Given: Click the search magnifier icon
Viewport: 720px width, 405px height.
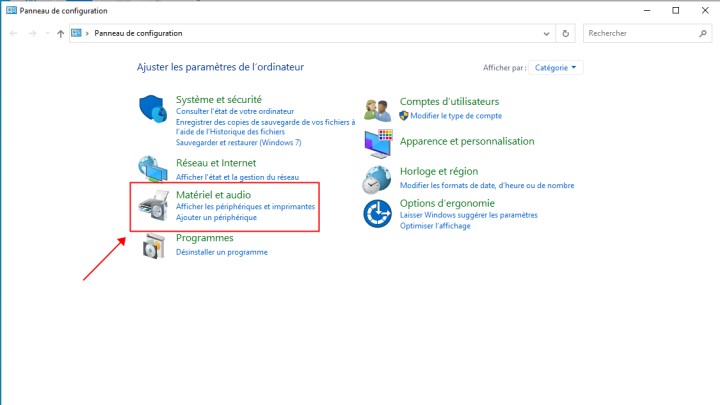Looking at the screenshot, I should tap(703, 34).
